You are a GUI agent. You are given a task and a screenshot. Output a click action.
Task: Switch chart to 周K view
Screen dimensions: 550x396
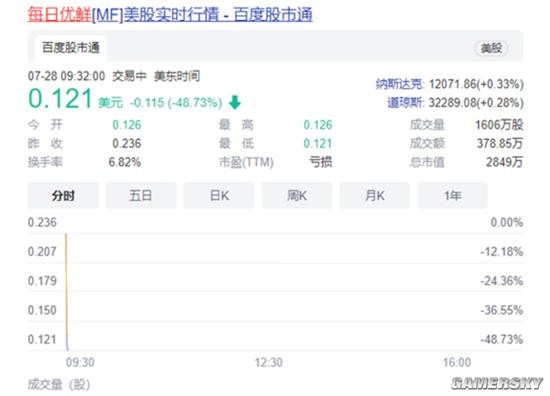pos(297,195)
